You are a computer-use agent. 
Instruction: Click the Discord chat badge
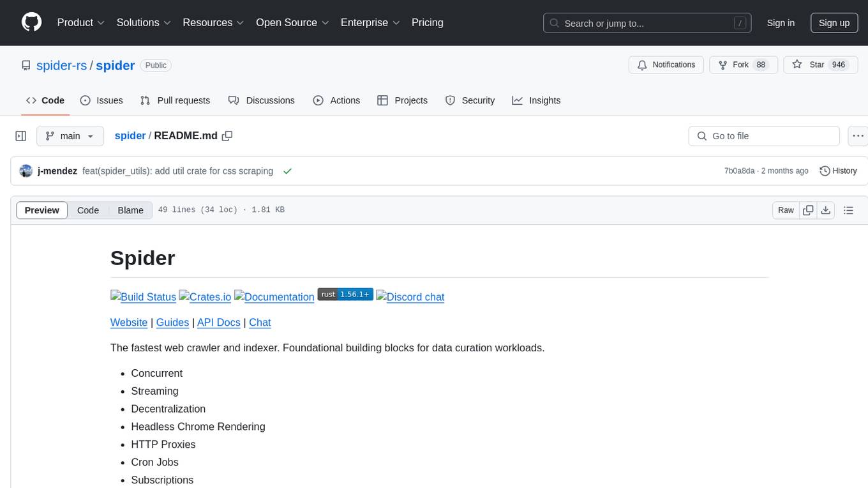pos(410,297)
